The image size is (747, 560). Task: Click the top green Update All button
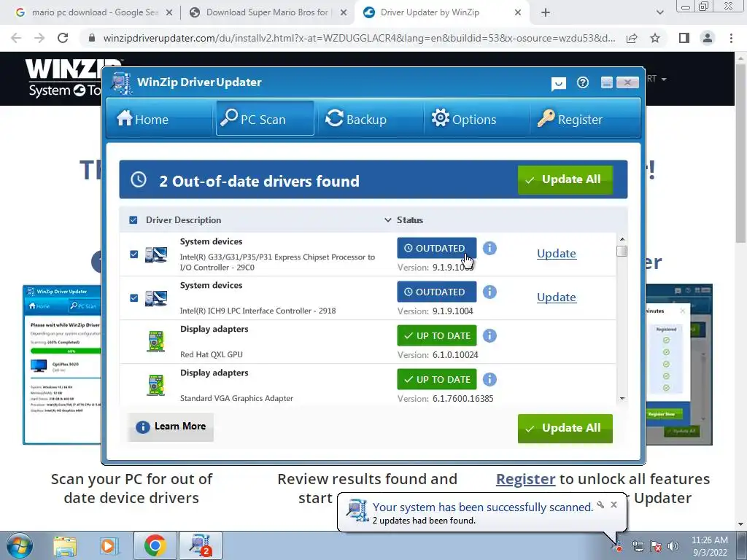[565, 179]
